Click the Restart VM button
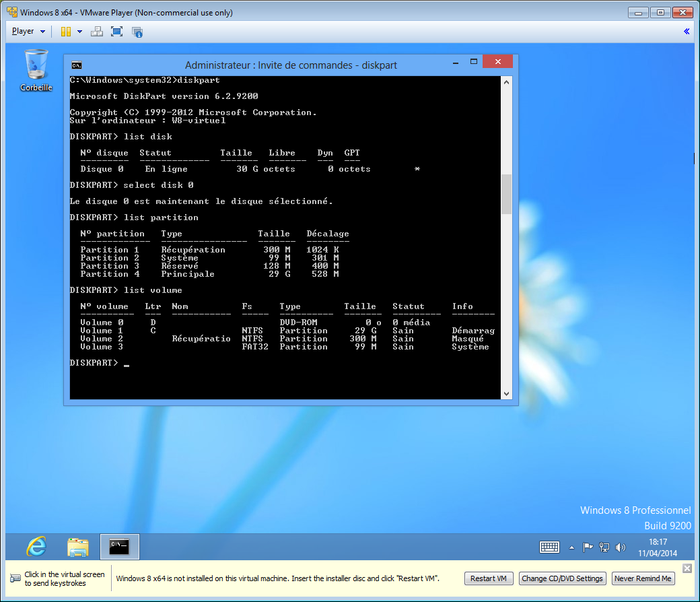The width and height of the screenshot is (700, 602). (x=489, y=578)
